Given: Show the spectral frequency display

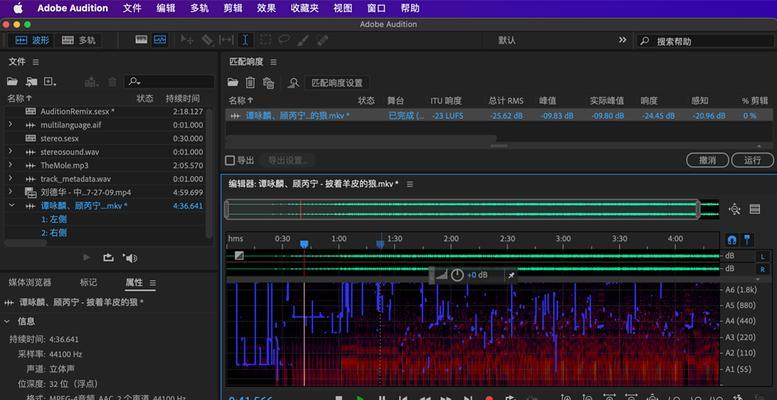Looking at the screenshot, I should [141, 40].
